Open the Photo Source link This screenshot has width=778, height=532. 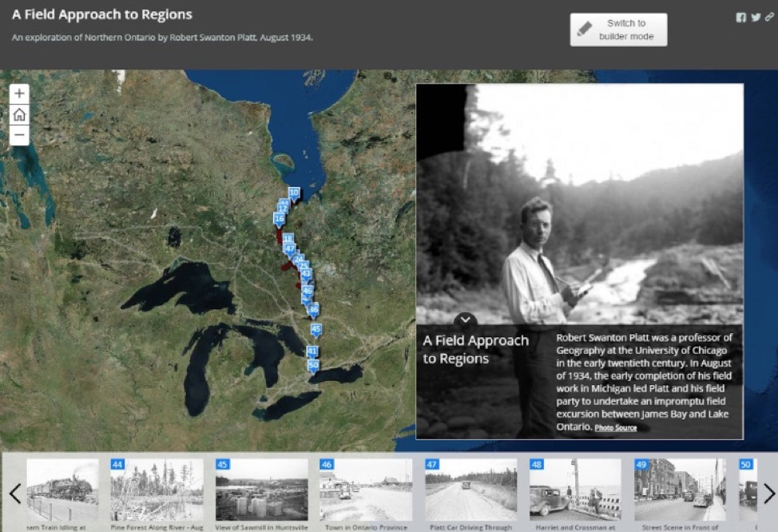click(616, 428)
